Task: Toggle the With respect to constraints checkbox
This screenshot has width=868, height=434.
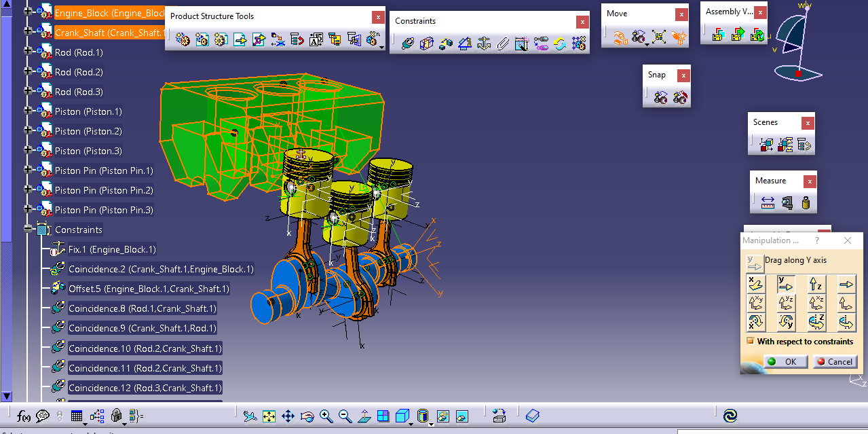Action: [x=751, y=341]
